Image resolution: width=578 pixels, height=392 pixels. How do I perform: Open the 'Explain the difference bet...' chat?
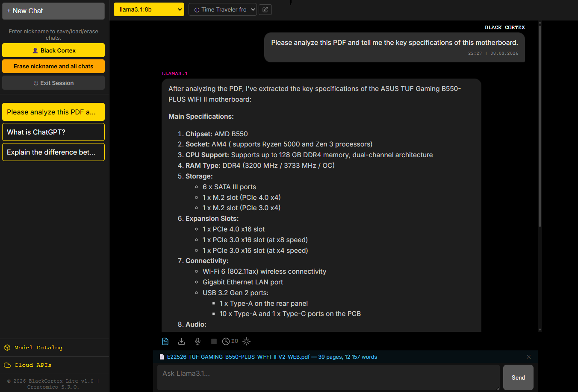53,152
